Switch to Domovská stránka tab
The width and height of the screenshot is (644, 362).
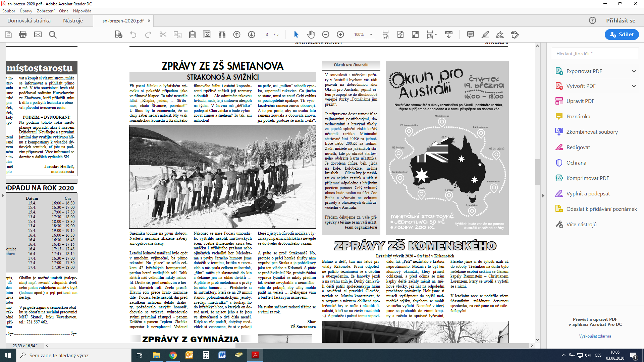click(x=29, y=20)
